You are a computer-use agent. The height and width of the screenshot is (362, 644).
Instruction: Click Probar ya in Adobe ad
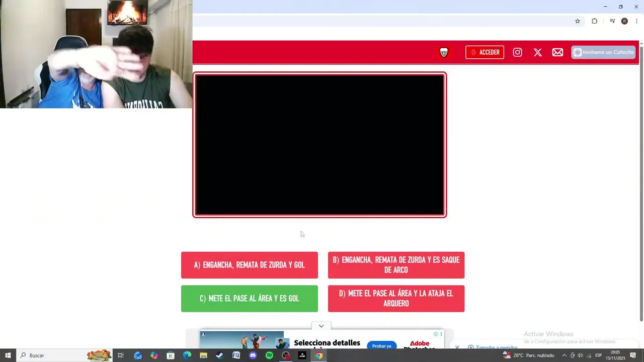(381, 346)
